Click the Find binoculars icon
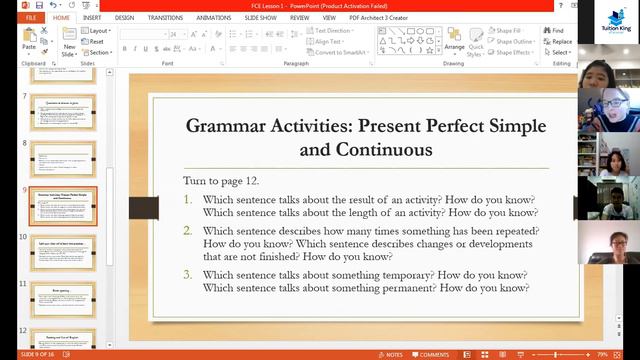This screenshot has height=360, width=640. [547, 30]
